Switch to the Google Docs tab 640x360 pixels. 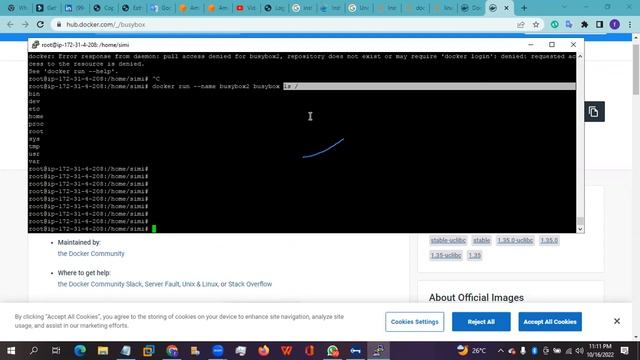click(x=160, y=8)
